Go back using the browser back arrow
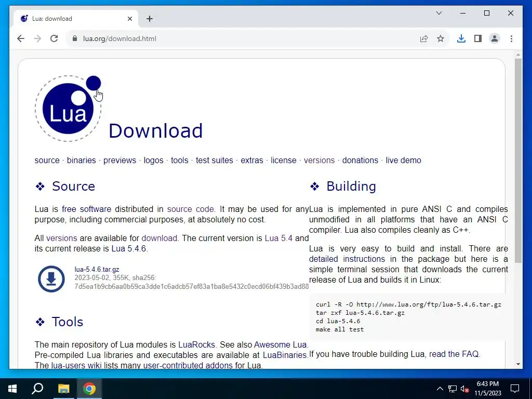532x399 pixels. [x=21, y=38]
